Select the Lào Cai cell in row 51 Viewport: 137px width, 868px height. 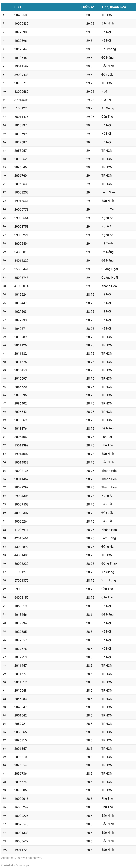coord(107,437)
